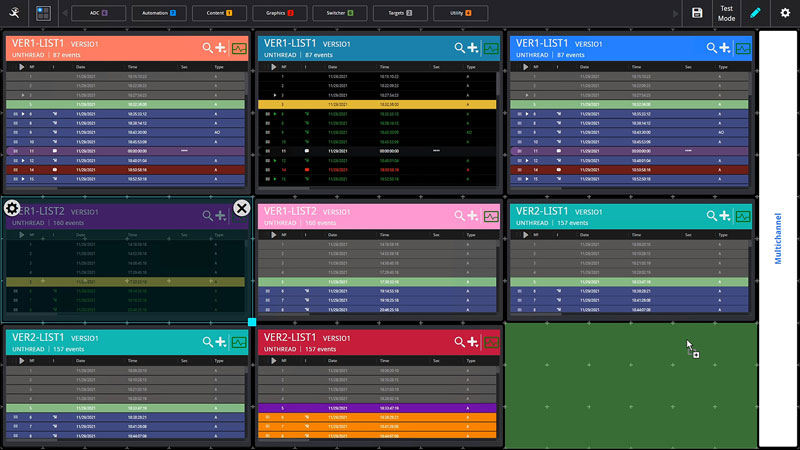The image size is (800, 450).
Task: Open add dropdown in the black-list VER1-LIST1 panel
Action: coord(472,48)
